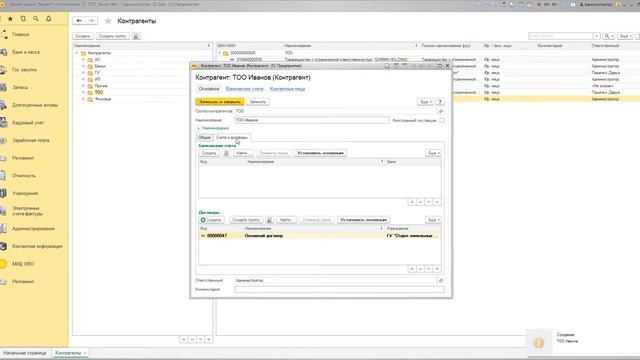
Task: Open the Долгосрочные активы section
Action: click(35, 105)
